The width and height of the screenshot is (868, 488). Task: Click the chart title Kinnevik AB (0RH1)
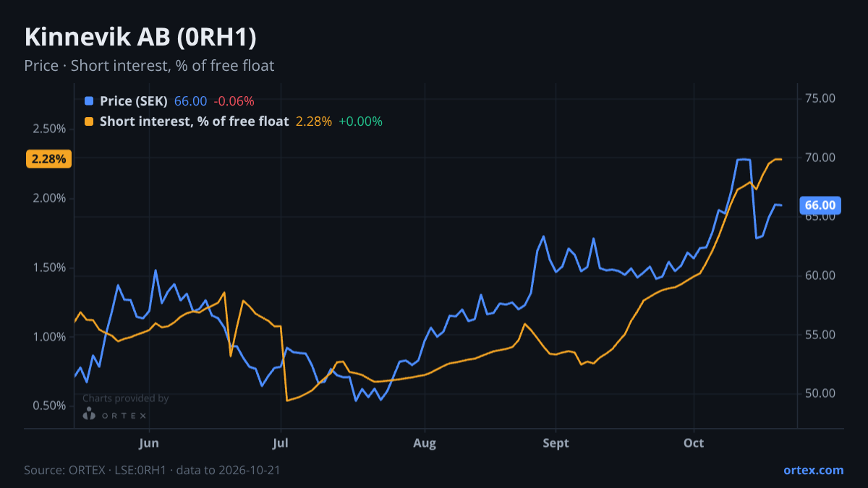[x=140, y=37]
